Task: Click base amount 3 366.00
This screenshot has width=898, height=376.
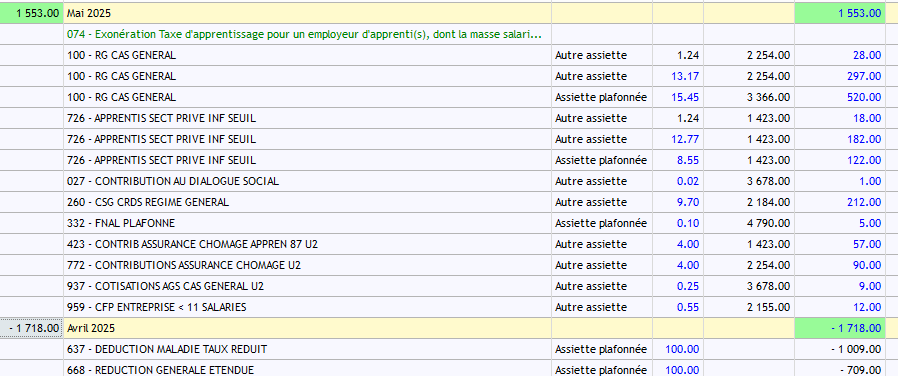Action: [x=769, y=97]
